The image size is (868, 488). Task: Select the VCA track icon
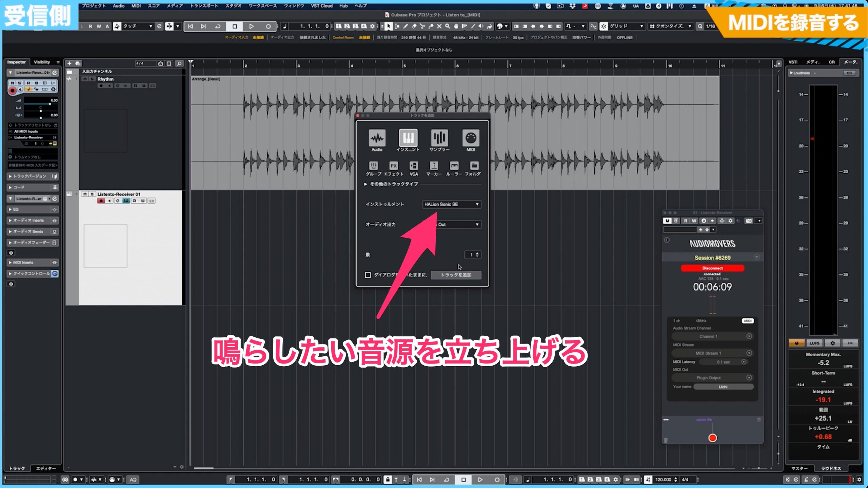[414, 165]
